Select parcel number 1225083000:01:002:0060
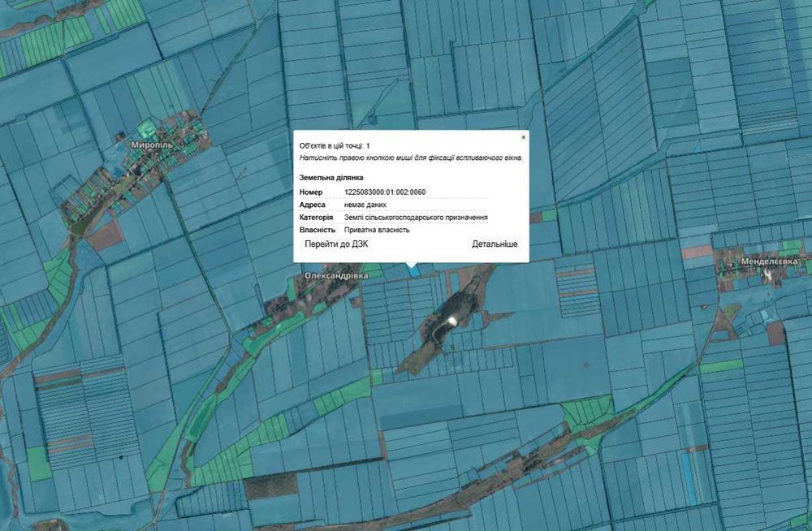This screenshot has width=812, height=531. pyautogui.click(x=385, y=192)
